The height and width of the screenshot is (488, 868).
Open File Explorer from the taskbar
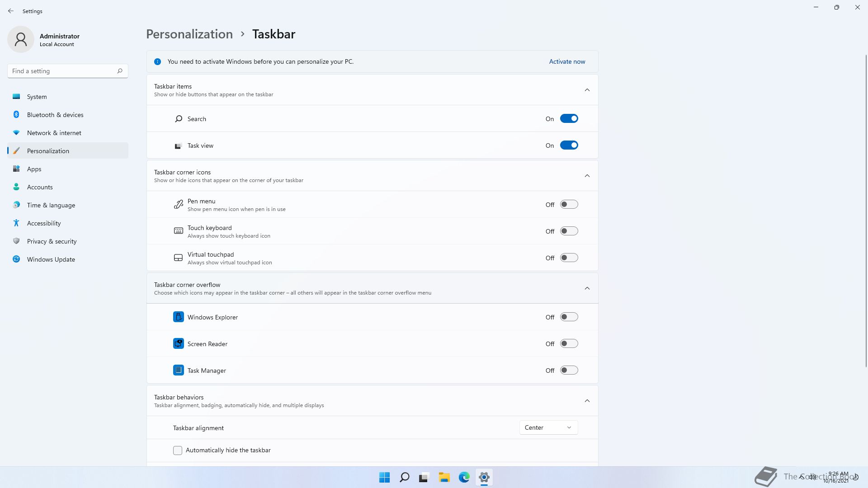(x=444, y=477)
